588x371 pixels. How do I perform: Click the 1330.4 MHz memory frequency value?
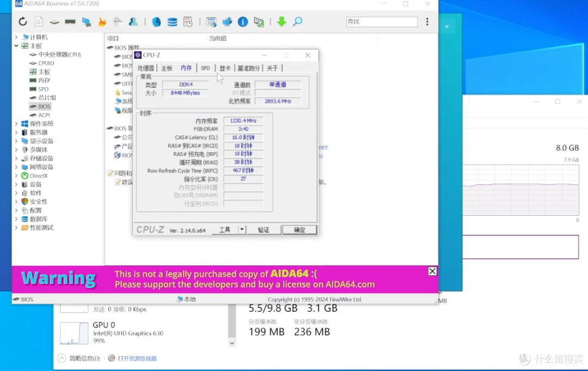pyautogui.click(x=243, y=121)
